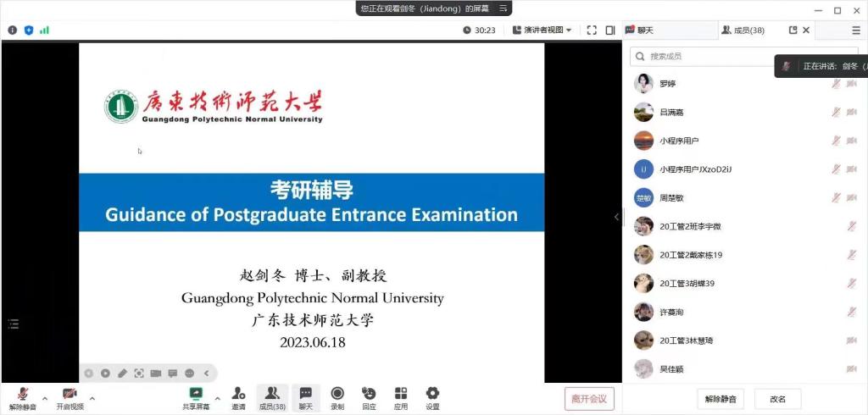Start recording with the 录制 icon
The width and height of the screenshot is (868, 415).
coord(337,397)
